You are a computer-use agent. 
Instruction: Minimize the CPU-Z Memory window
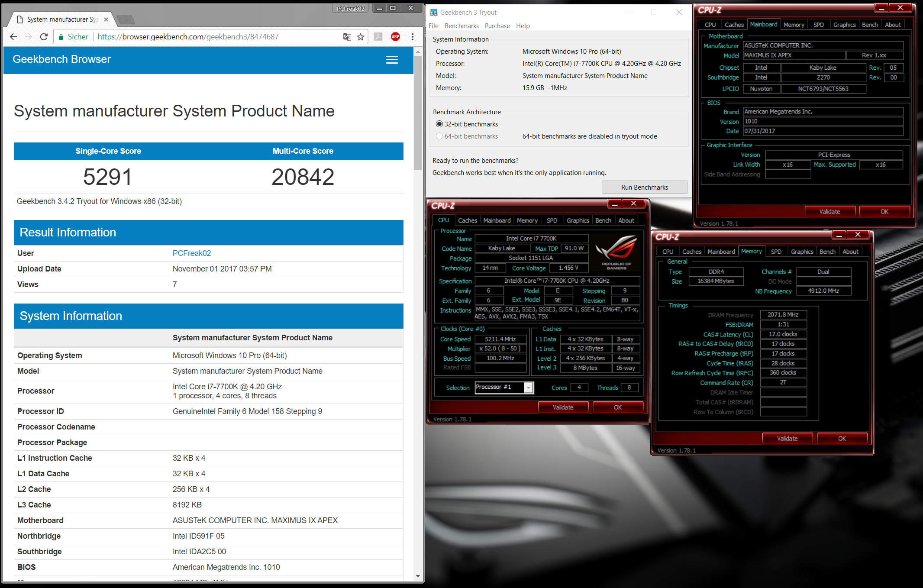tap(839, 235)
